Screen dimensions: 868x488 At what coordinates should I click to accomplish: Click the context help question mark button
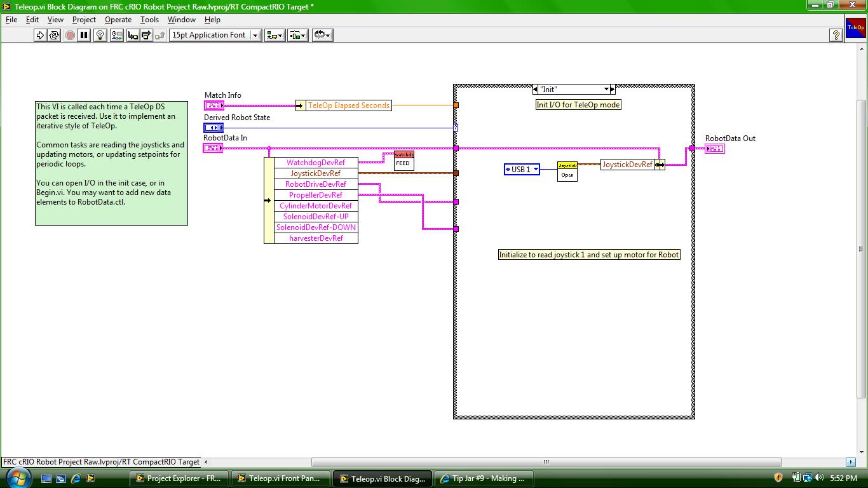(x=837, y=36)
